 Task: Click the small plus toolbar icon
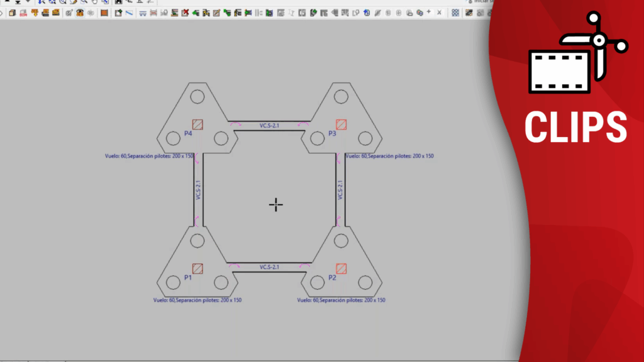pyautogui.click(x=429, y=12)
